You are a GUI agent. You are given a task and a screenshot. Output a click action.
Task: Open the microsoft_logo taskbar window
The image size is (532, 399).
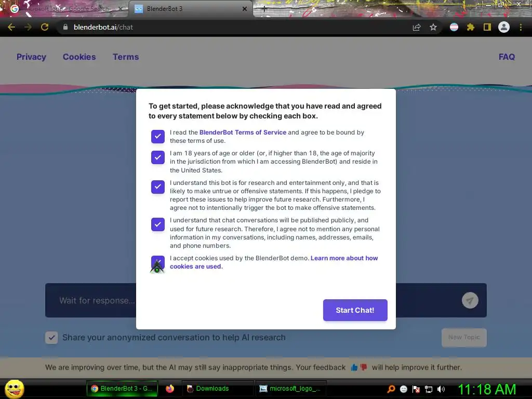290,389
